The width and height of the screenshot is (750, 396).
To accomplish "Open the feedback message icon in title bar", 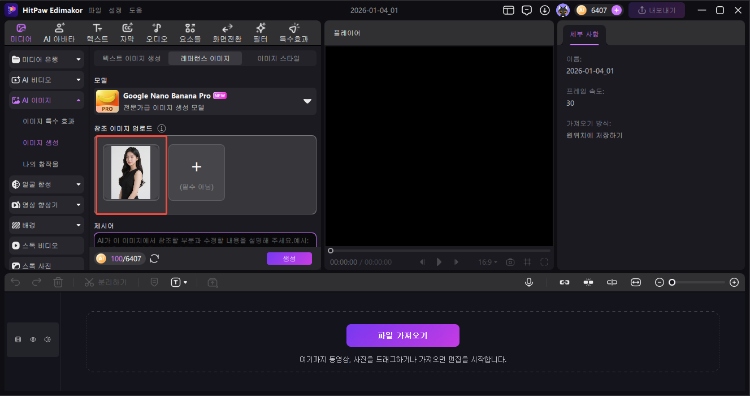I will [x=527, y=10].
